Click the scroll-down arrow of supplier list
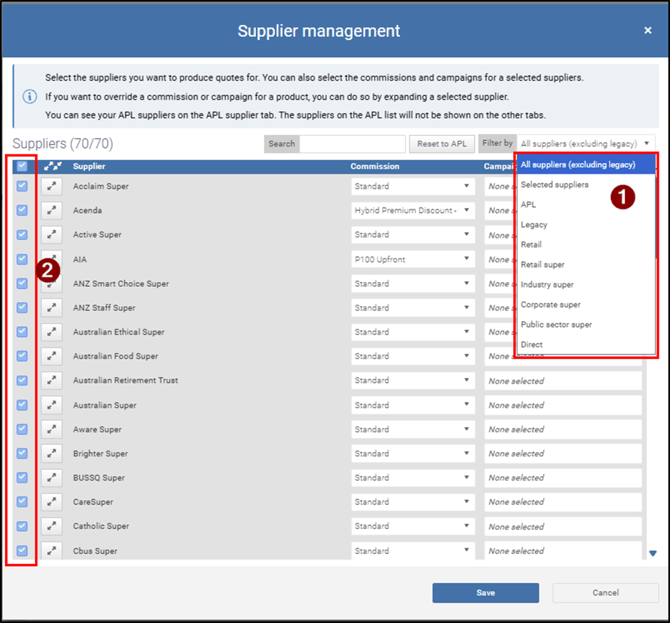670x623 pixels. click(x=653, y=553)
